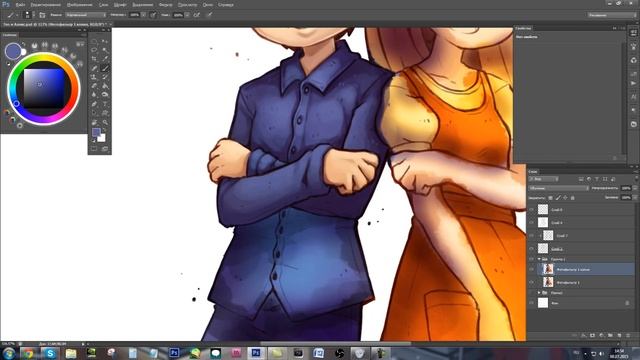Viewport: 640px width, 360px height.
Task: Select the Blur tool
Action: click(94, 95)
